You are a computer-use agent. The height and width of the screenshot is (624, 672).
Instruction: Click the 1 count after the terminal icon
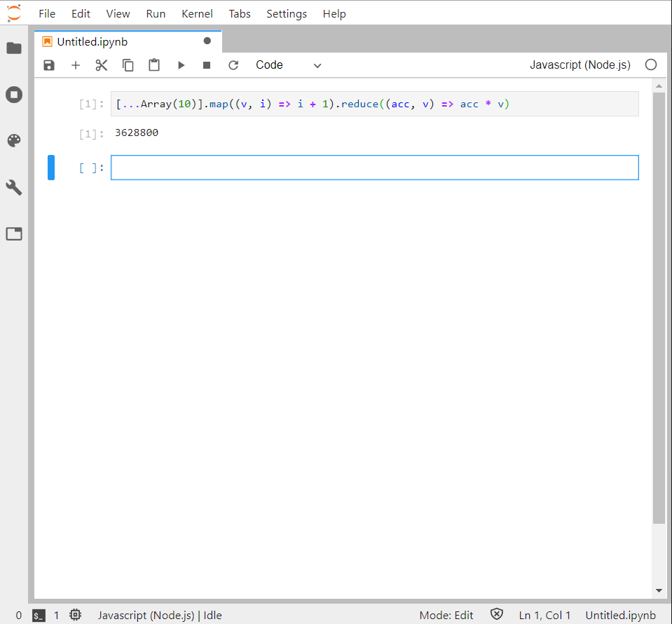56,616
